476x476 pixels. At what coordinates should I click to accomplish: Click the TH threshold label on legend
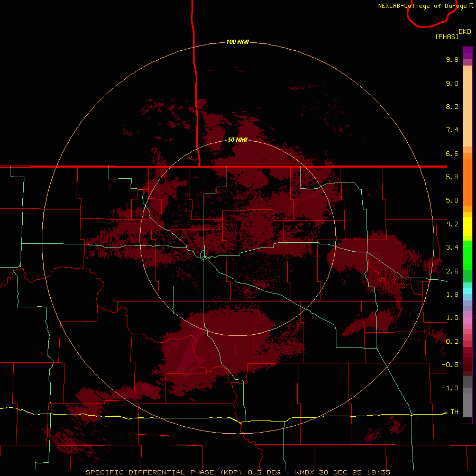point(454,412)
